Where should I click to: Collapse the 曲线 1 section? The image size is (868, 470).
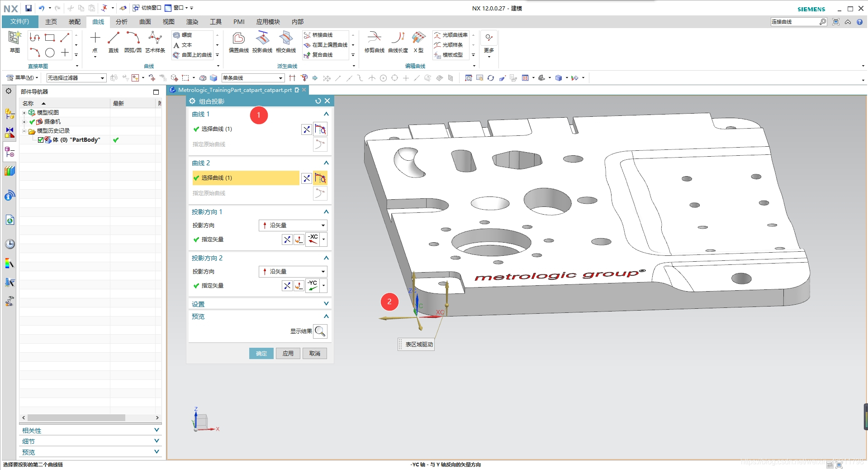(326, 114)
